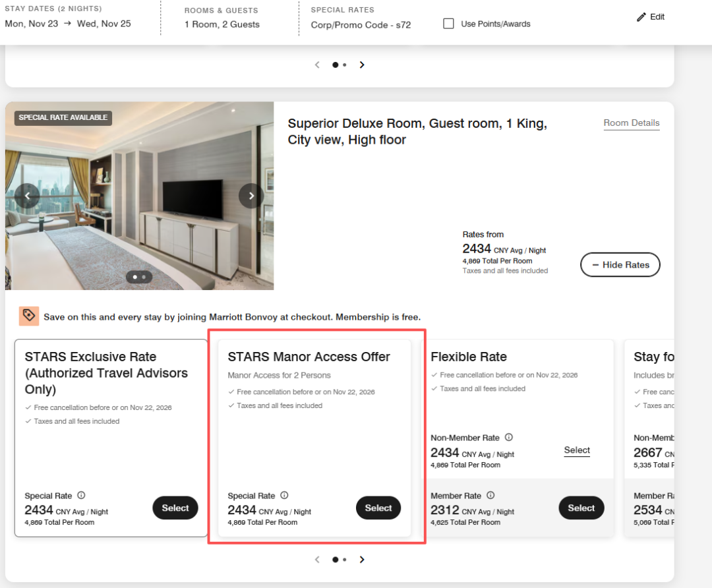Click stay dates Mon, Nov 23 to Wed, Nov 25
Viewport: 712px width, 588px height.
coord(68,24)
